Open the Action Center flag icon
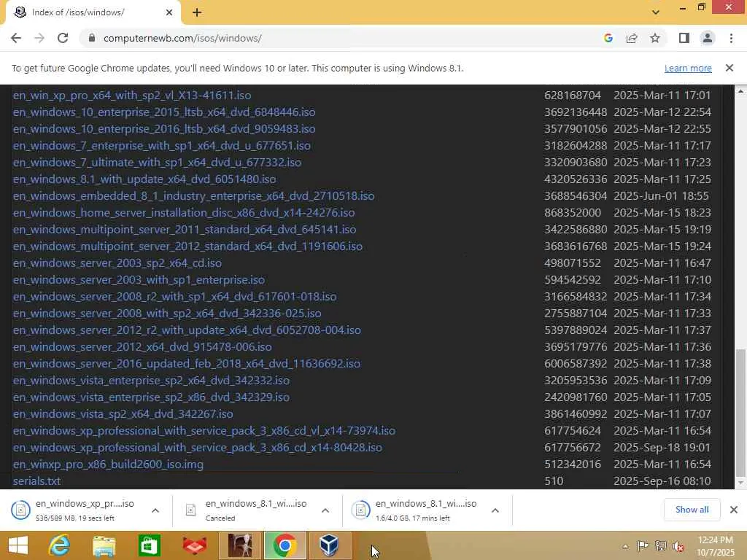 pos(643,546)
